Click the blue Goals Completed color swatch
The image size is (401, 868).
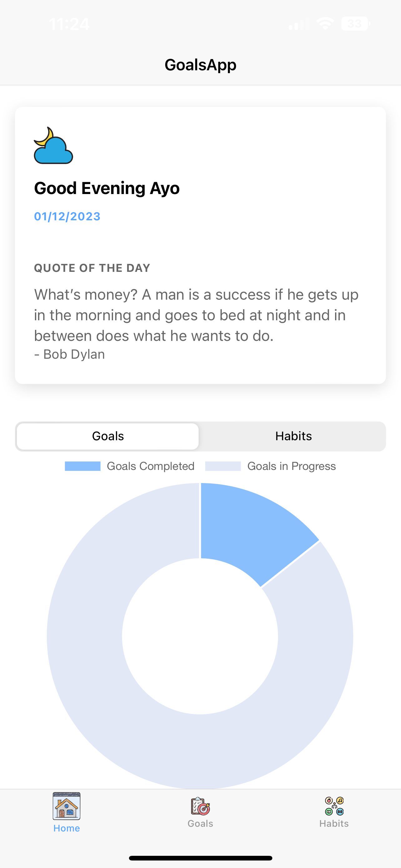[x=82, y=466]
